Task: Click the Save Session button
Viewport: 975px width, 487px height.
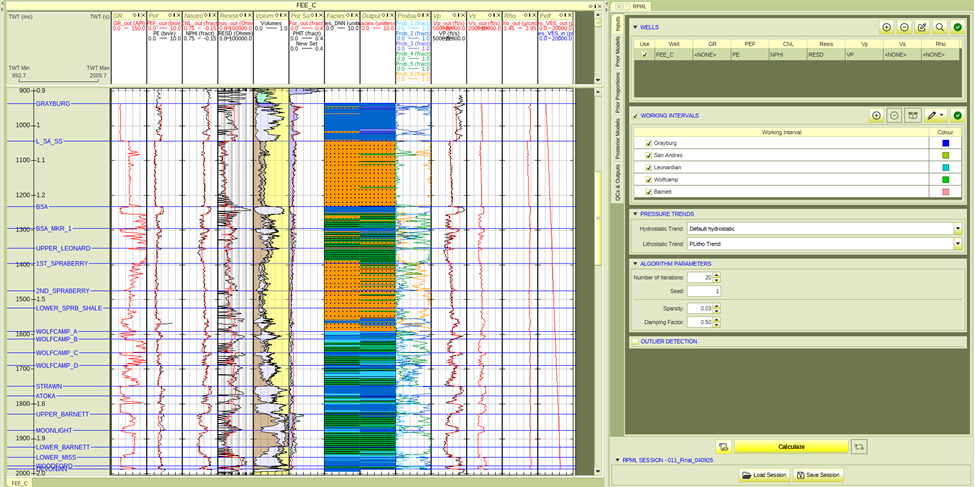Action: coord(818,475)
